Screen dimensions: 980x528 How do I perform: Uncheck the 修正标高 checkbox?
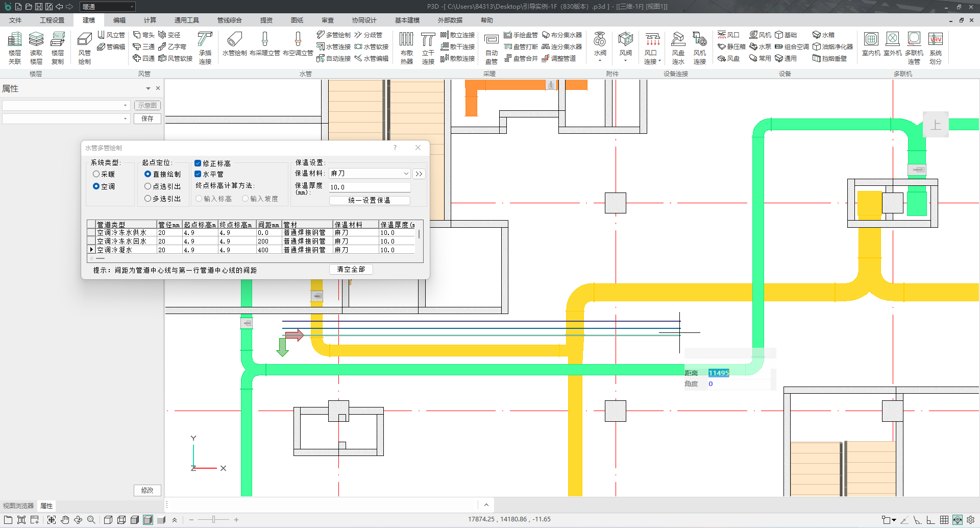(x=198, y=163)
